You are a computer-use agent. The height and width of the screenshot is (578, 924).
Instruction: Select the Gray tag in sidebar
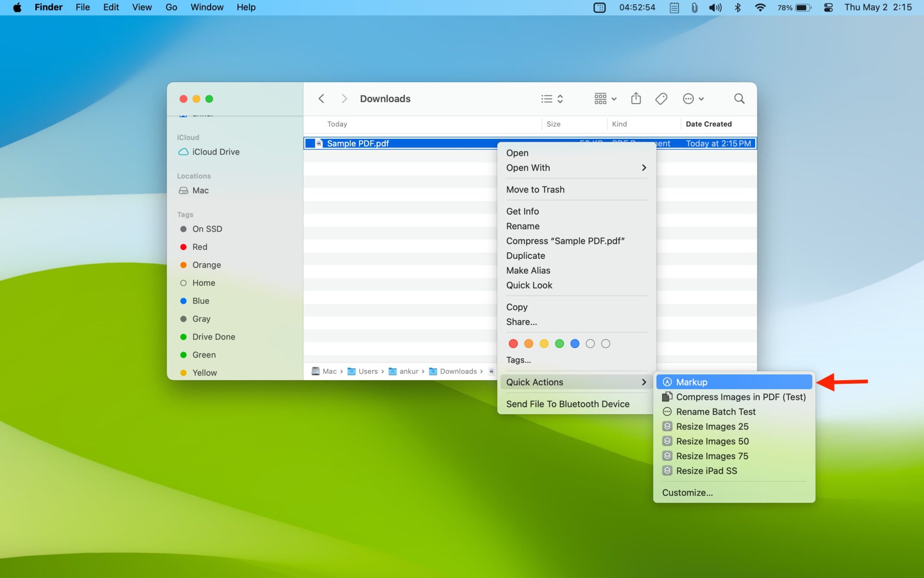(x=195, y=319)
